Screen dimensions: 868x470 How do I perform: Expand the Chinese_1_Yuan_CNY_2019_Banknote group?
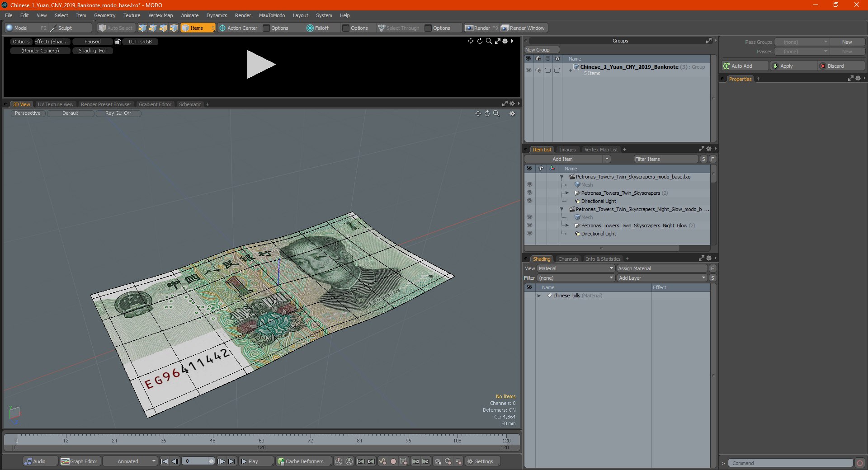570,70
